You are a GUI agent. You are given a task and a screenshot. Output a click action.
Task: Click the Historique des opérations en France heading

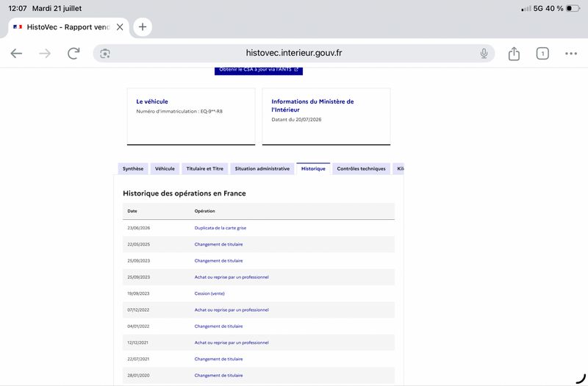coord(184,193)
